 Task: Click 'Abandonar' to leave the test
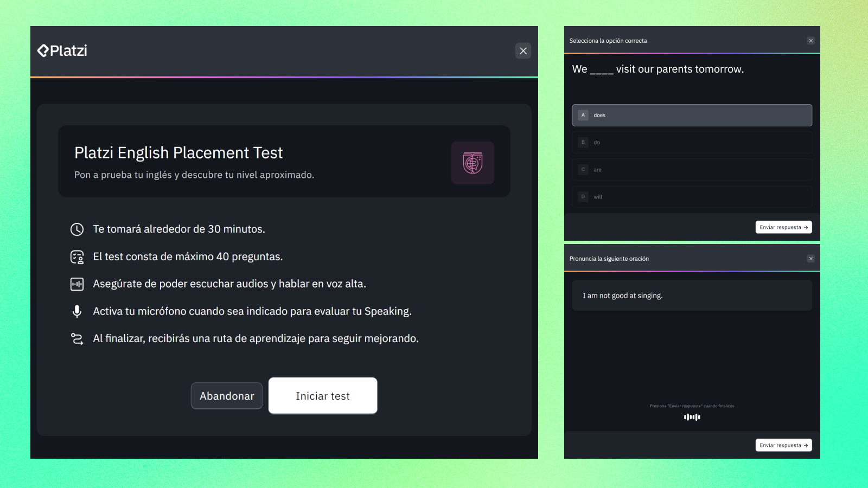(227, 396)
